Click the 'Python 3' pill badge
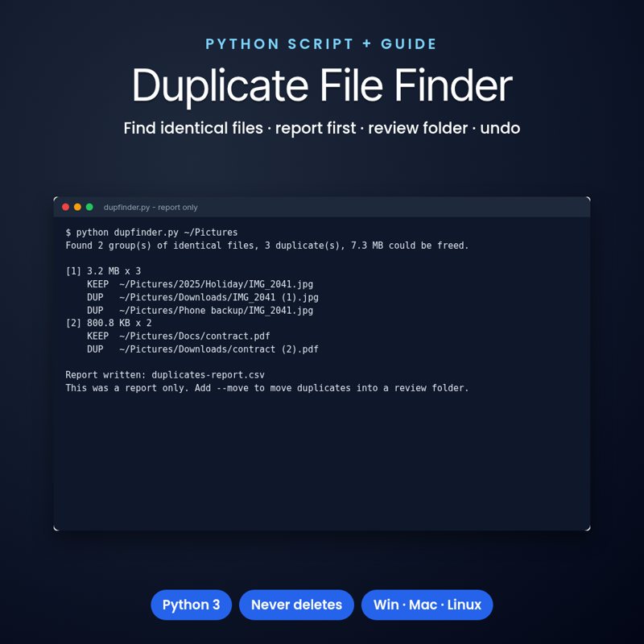644x644 pixels. [x=191, y=605]
